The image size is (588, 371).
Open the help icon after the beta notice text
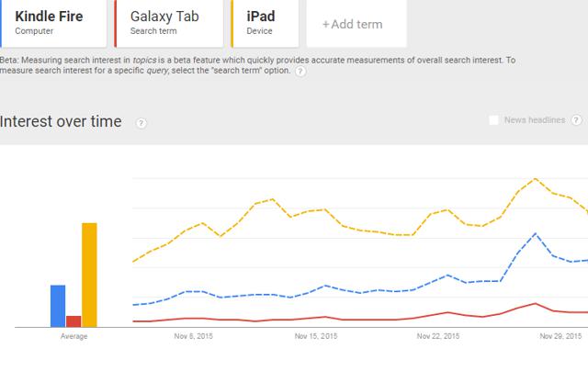[x=300, y=72]
